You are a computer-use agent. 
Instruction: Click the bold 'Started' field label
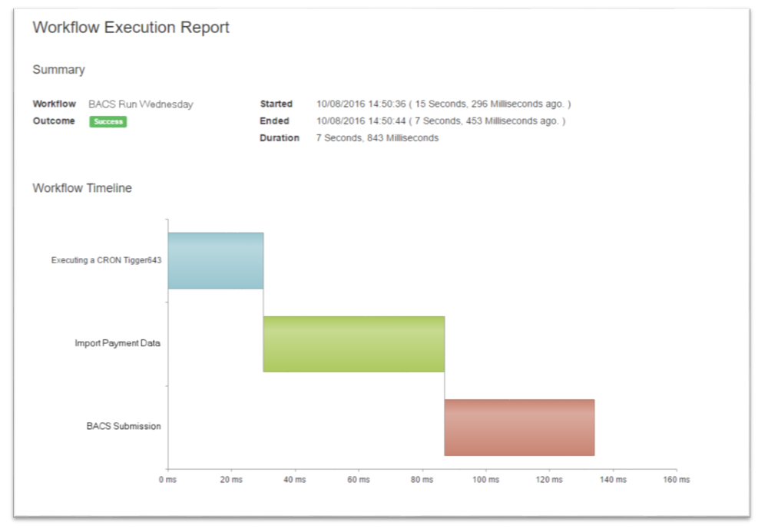(276, 104)
